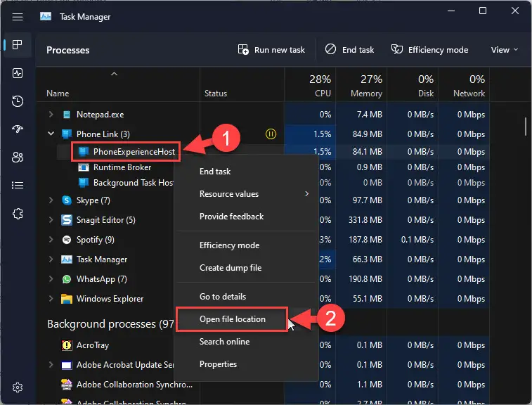Open the App history sidebar icon
The height and width of the screenshot is (405, 532).
18,101
